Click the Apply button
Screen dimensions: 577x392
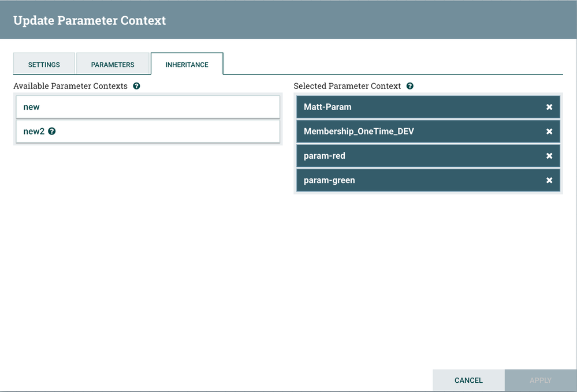540,380
